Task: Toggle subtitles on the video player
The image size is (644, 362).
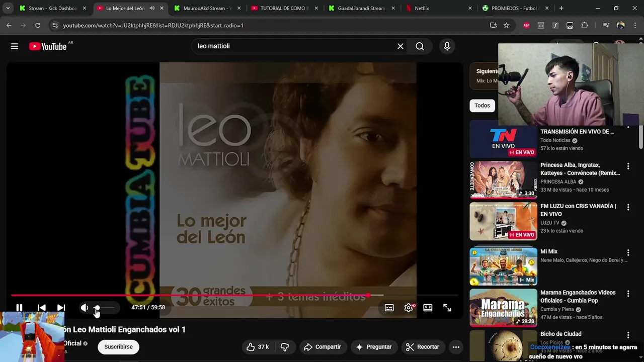Action: [x=389, y=308]
